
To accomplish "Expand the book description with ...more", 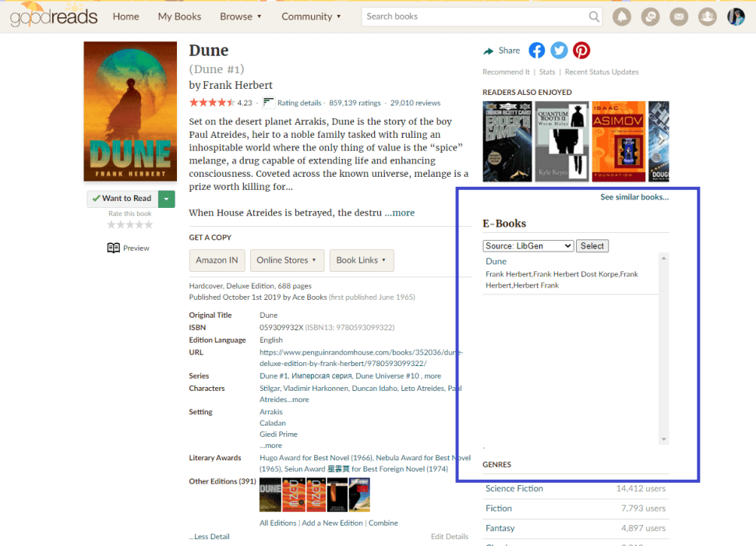I will click(x=400, y=213).
